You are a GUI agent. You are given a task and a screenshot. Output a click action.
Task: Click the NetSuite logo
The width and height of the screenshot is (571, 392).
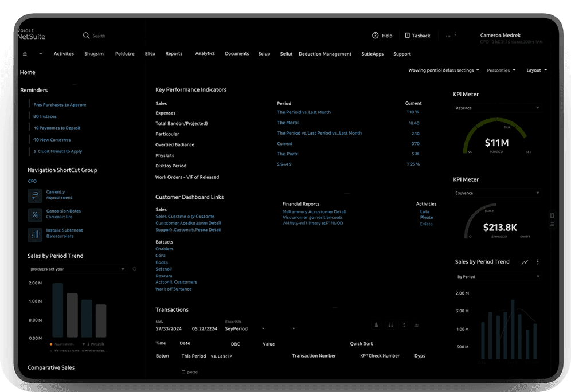(32, 35)
